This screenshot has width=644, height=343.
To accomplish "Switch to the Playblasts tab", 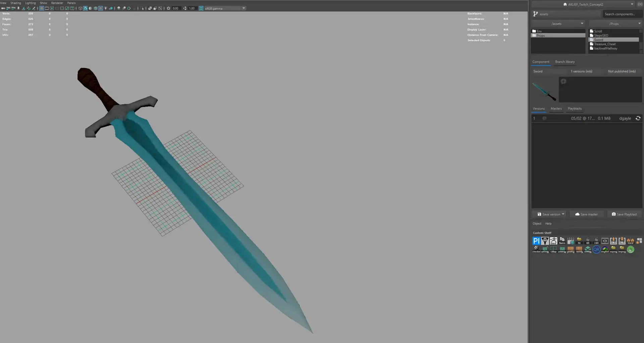I will 575,109.
